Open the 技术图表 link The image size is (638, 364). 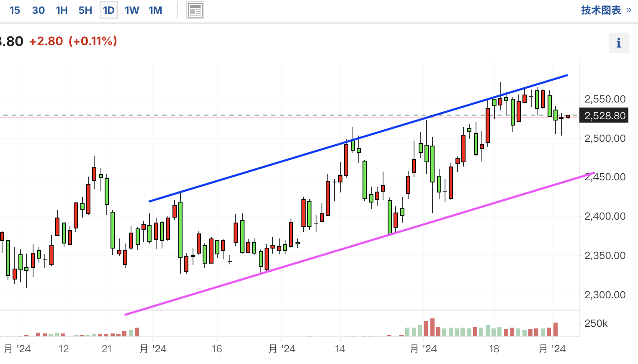pos(606,10)
